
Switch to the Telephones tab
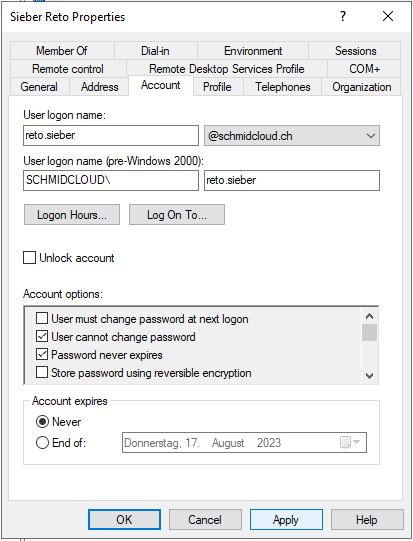coord(283,87)
